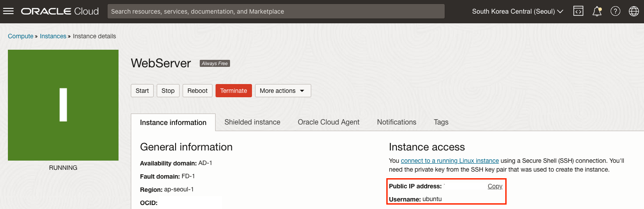Click the Public IP address label

(x=415, y=186)
